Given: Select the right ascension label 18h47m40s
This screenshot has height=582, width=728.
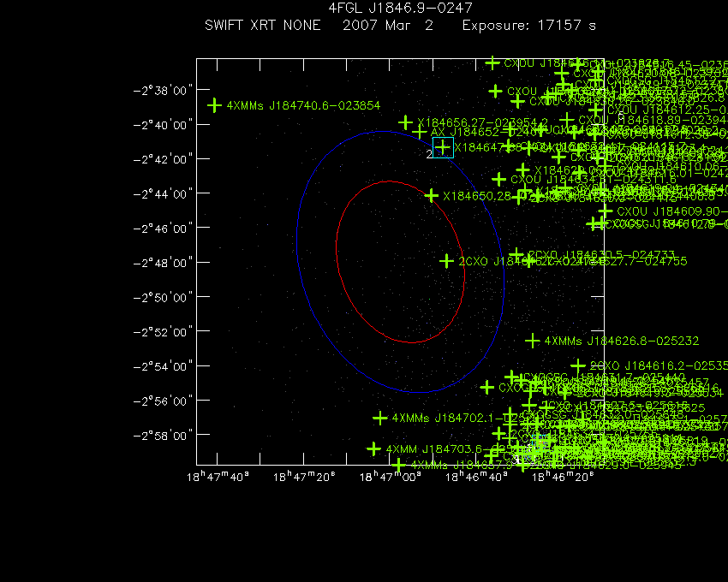Looking at the screenshot, I should (218, 477).
